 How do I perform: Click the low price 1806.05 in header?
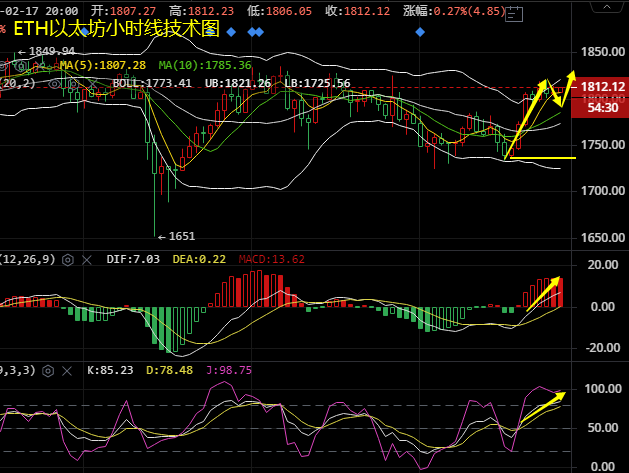(289, 11)
